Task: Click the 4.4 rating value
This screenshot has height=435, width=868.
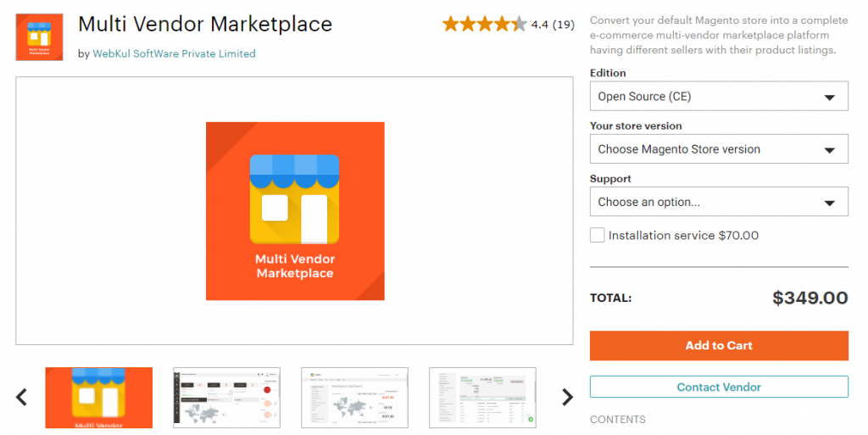Action: pos(540,25)
